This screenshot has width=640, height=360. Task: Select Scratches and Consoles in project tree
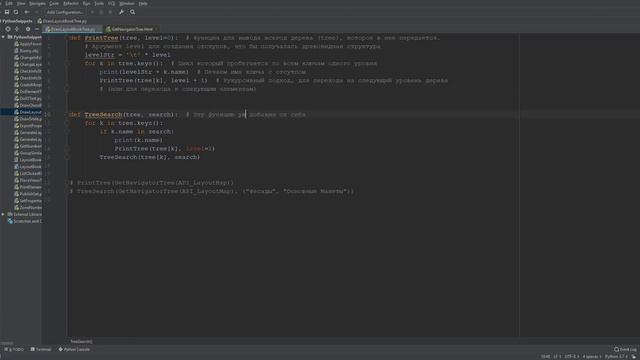tap(24, 221)
